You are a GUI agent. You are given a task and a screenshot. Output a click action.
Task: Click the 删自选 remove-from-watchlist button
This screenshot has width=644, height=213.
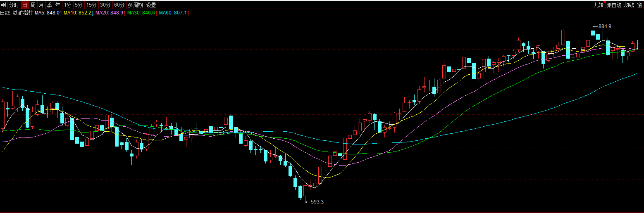coord(614,5)
